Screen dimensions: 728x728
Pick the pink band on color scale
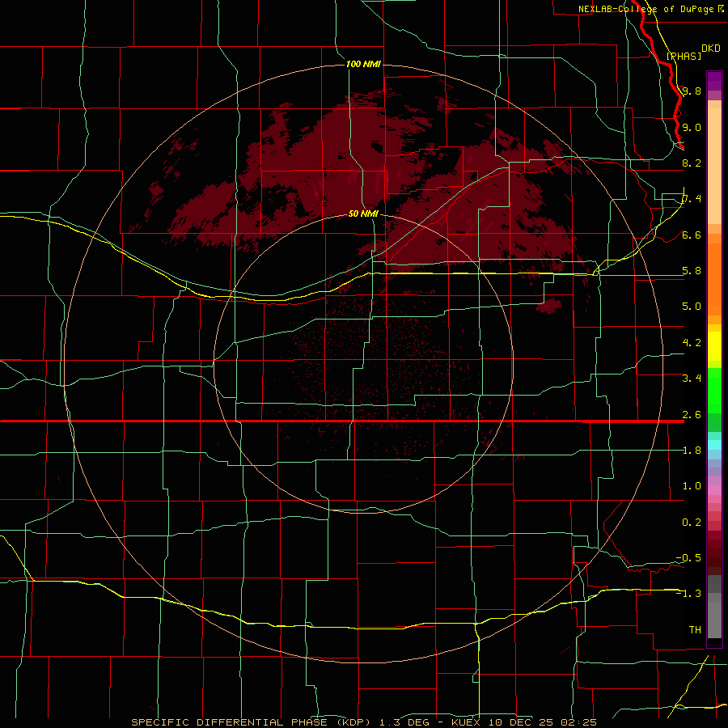point(714,490)
